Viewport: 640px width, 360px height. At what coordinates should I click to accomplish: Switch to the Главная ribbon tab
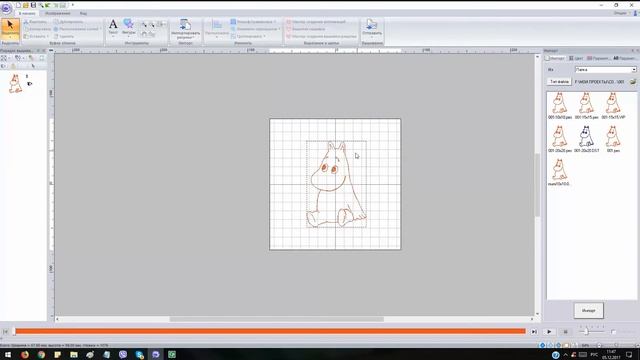tap(27, 13)
